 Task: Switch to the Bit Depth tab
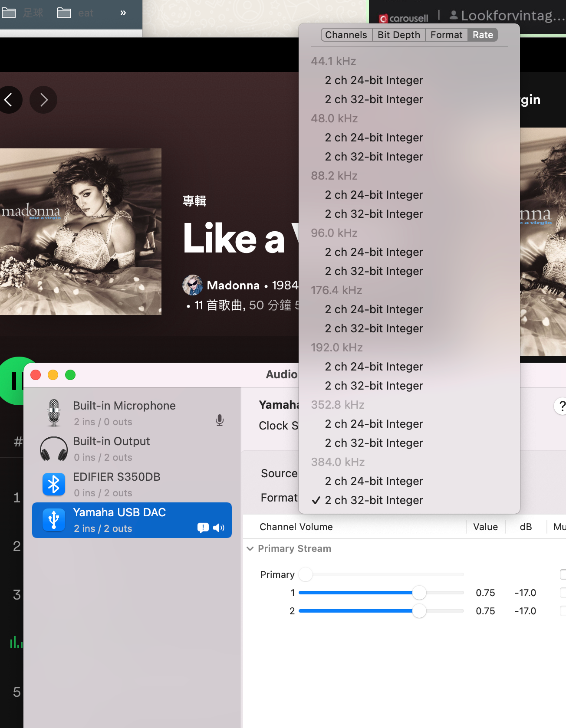tap(399, 35)
